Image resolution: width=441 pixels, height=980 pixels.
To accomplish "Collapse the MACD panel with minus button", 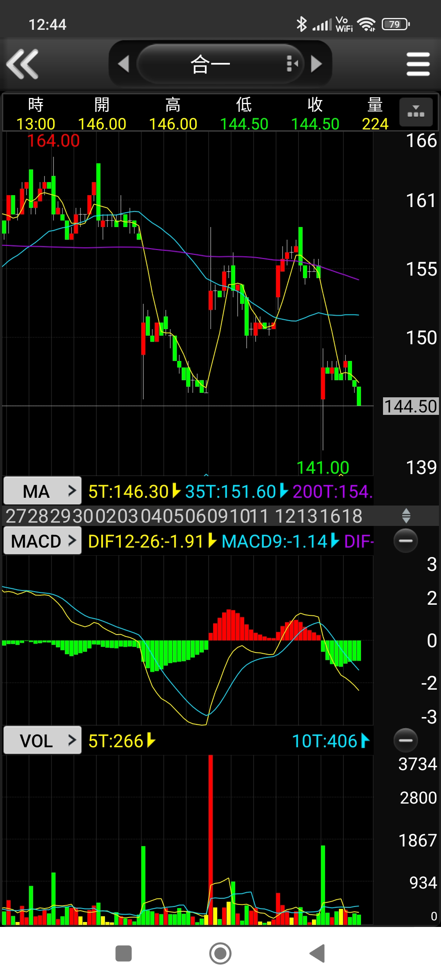I will pos(405,541).
